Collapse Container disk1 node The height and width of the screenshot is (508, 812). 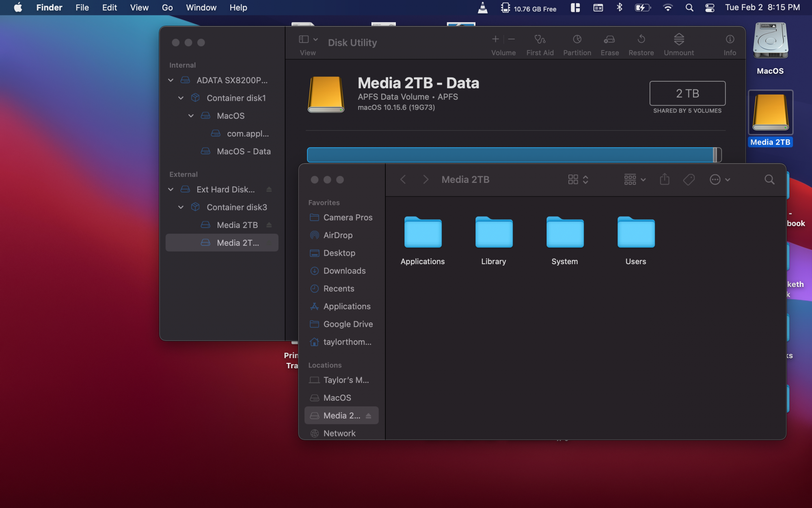pos(181,98)
